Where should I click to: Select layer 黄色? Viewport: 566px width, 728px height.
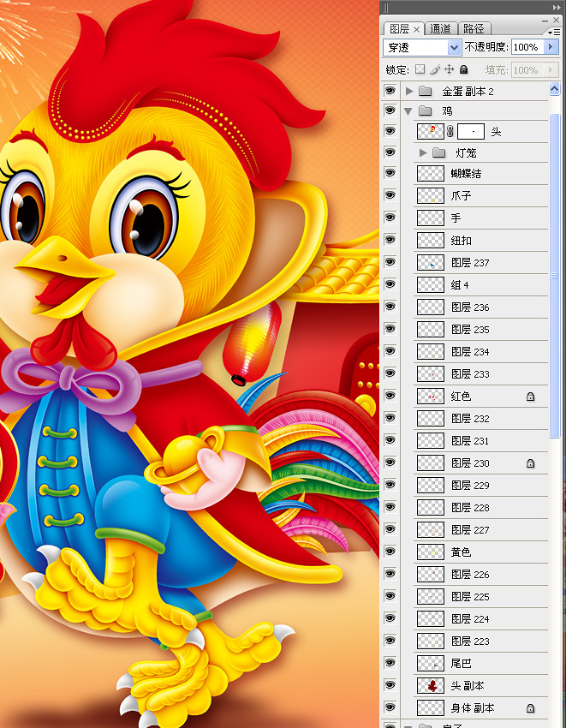point(480,552)
